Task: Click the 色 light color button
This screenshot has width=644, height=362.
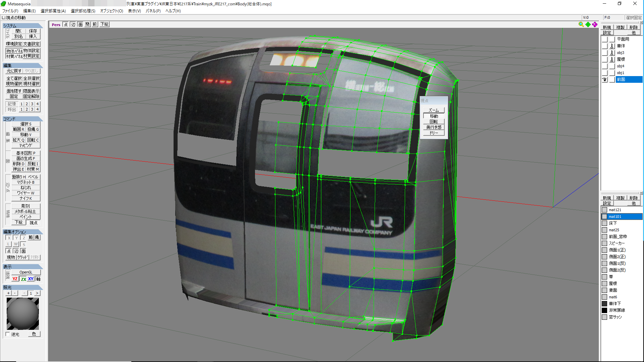Action: pos(34,334)
